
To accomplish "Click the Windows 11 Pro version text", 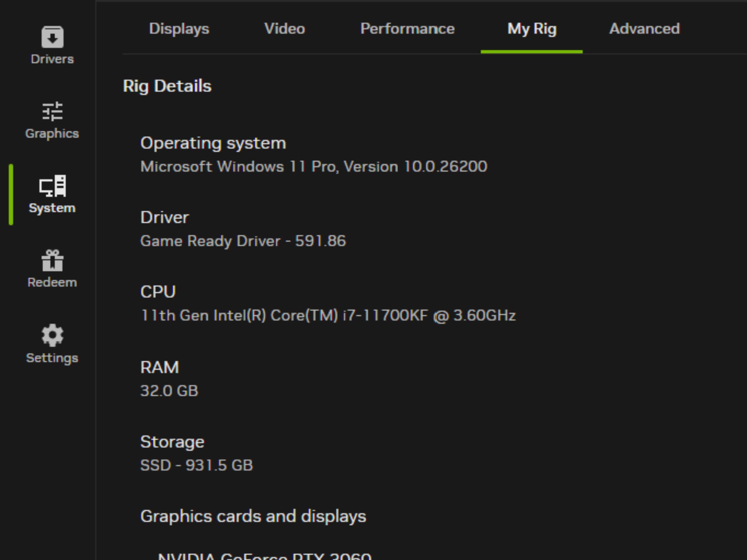I will (314, 167).
